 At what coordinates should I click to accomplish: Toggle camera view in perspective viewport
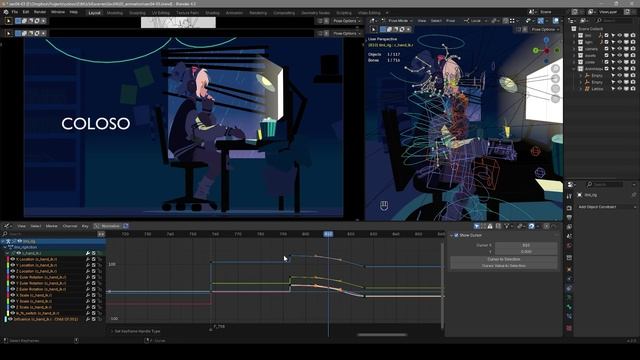coord(555,89)
